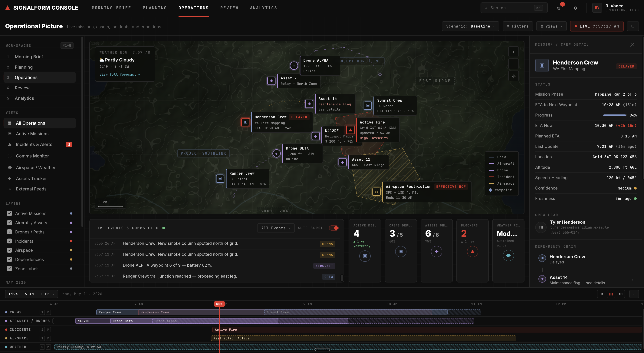Close the Mission / Crew Detail panel
The width and height of the screenshot is (644, 353).
[632, 45]
